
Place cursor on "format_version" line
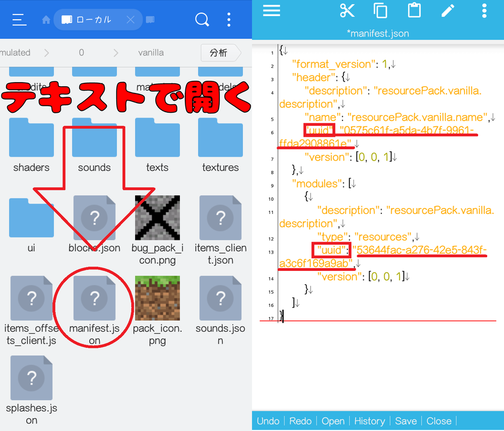[344, 64]
